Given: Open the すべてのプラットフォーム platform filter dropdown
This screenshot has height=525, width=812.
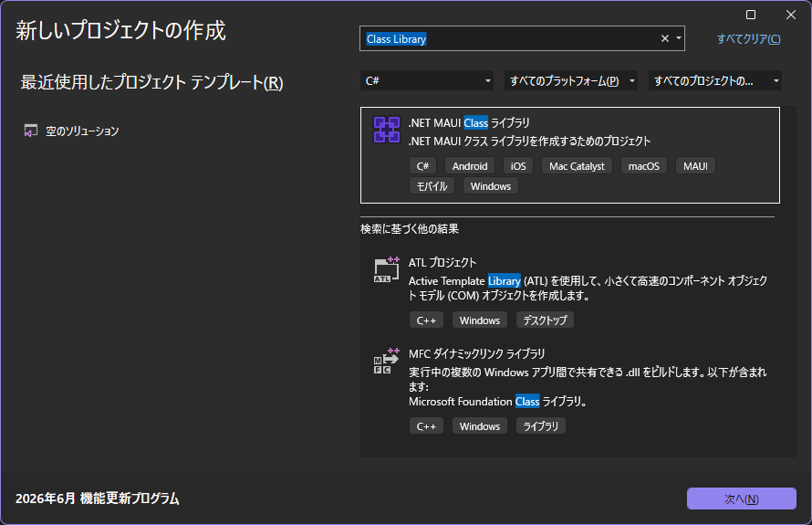Looking at the screenshot, I should click(x=570, y=81).
